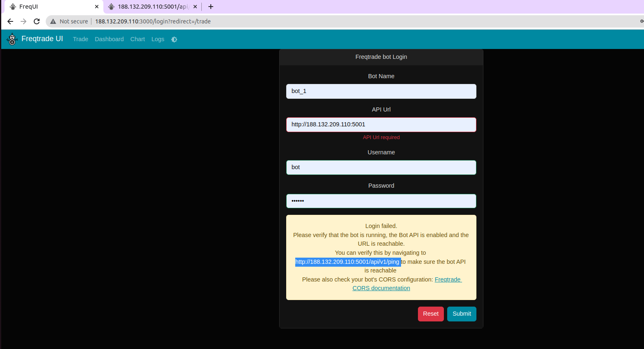Click the Password input field

click(381, 201)
